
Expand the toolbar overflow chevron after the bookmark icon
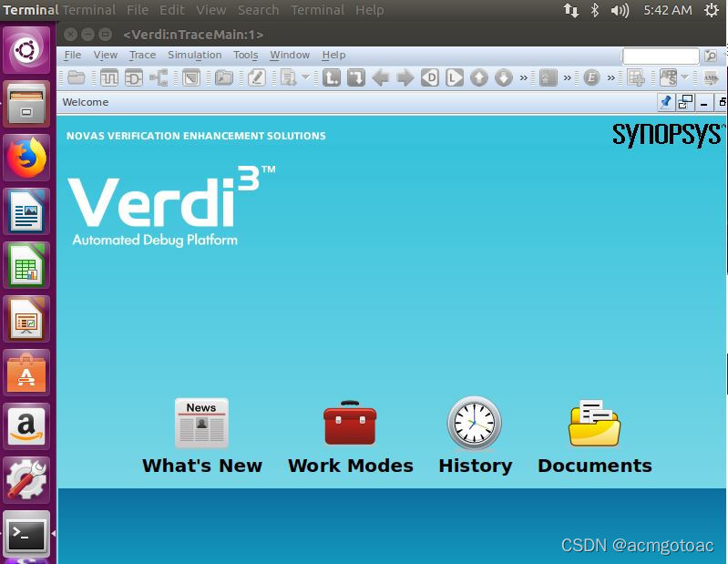[567, 77]
